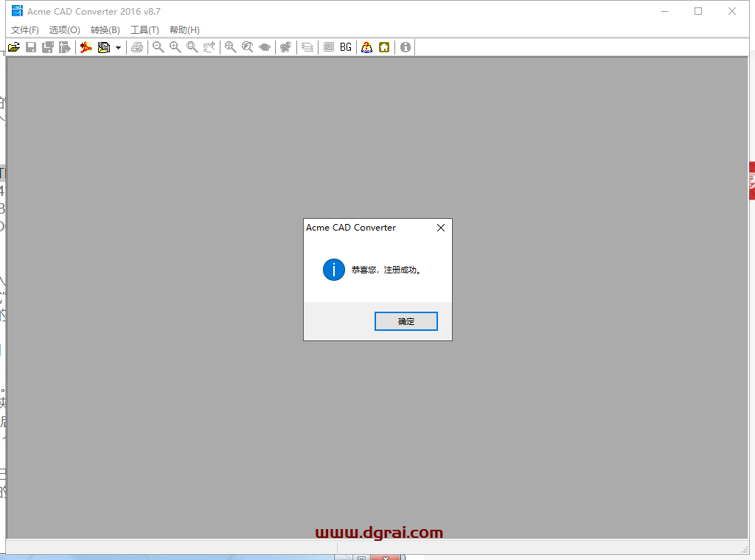Viewport: 755px width, 560px height.
Task: Click the Save floppy disk icon
Action: pyautogui.click(x=31, y=47)
